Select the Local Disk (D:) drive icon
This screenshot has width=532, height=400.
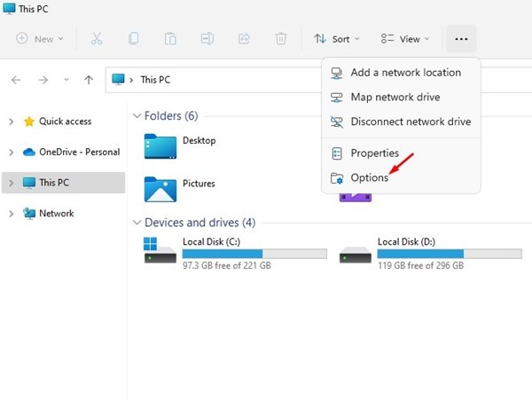click(356, 255)
